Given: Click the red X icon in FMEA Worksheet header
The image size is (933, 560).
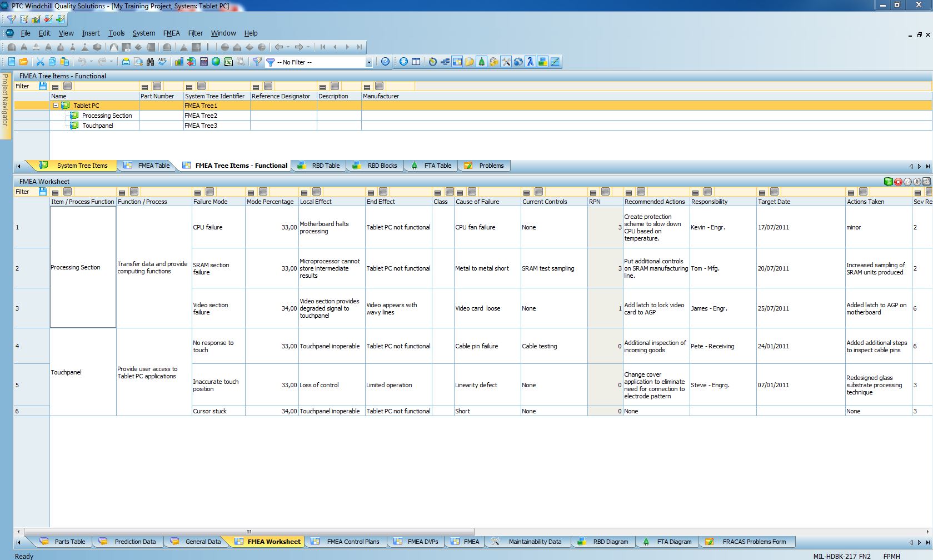Looking at the screenshot, I should tap(898, 182).
